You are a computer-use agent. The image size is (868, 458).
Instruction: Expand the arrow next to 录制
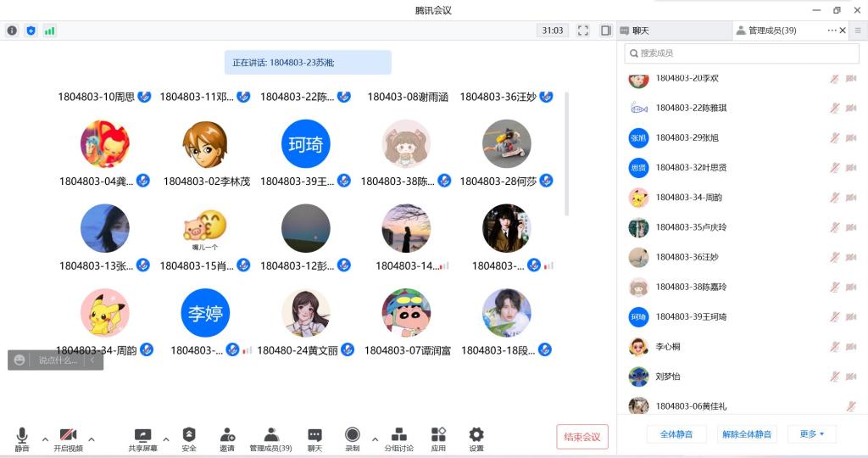pyautogui.click(x=375, y=439)
